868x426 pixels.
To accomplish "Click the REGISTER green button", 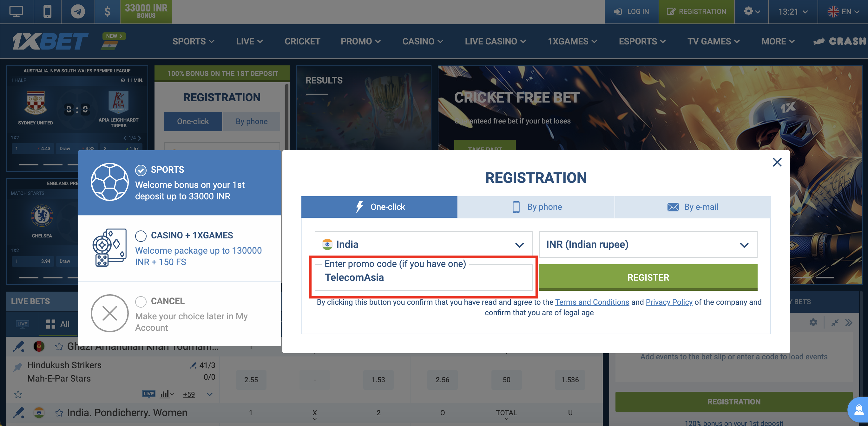I will (648, 277).
